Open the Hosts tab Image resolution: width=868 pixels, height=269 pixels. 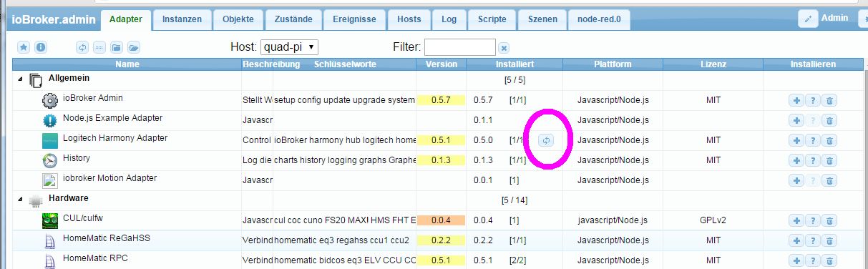click(409, 20)
